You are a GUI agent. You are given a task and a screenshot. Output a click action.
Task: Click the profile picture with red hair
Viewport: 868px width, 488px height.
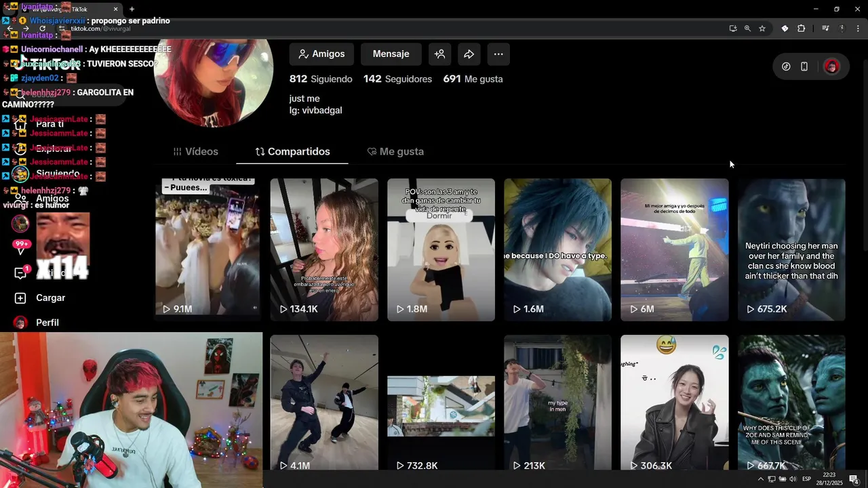pos(213,83)
